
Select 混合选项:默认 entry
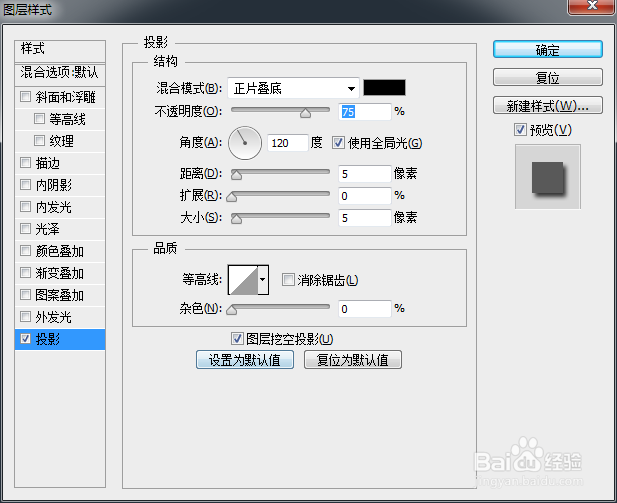[60, 74]
